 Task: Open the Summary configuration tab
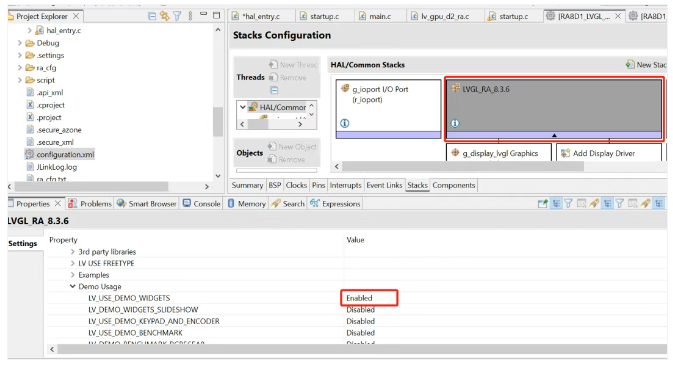247,185
